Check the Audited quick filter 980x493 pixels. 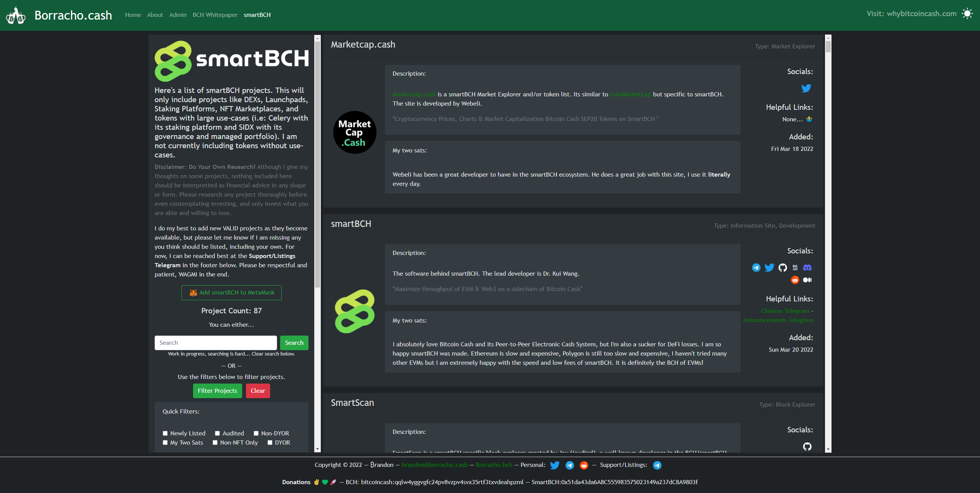(x=218, y=433)
